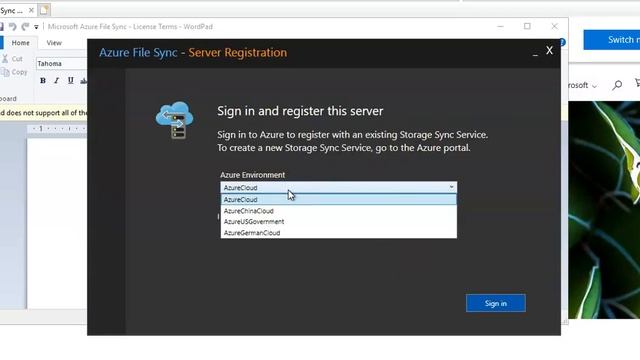640x360 pixels.
Task: Click the search magnifier icon in browser
Action: (x=617, y=85)
